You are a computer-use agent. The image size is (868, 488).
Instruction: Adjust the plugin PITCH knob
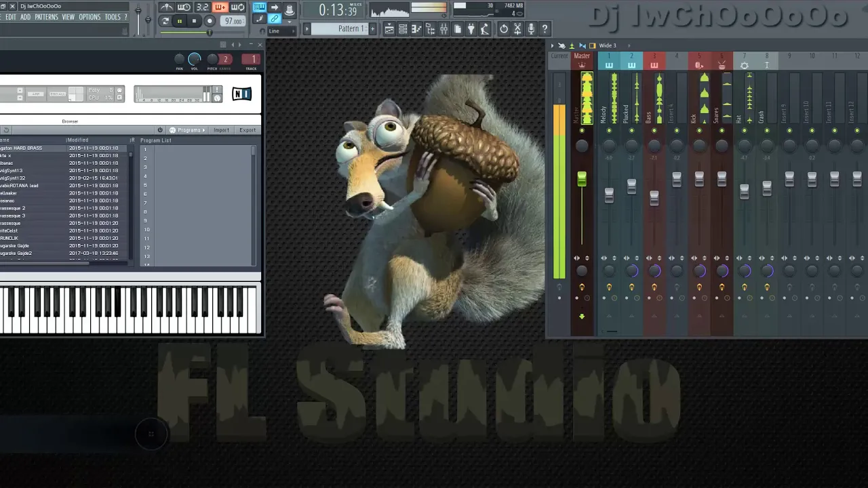click(212, 60)
